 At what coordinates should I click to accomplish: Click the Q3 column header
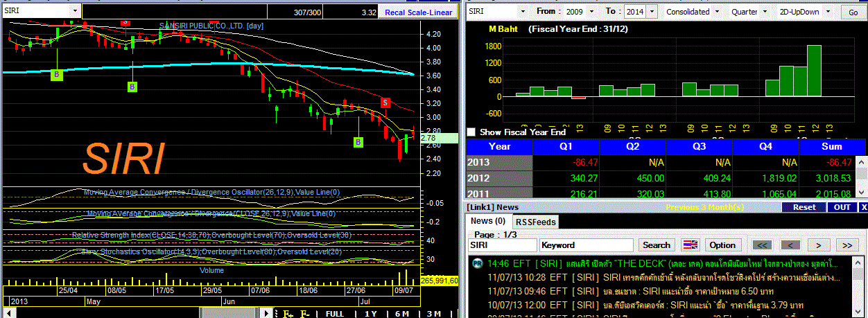(x=699, y=147)
